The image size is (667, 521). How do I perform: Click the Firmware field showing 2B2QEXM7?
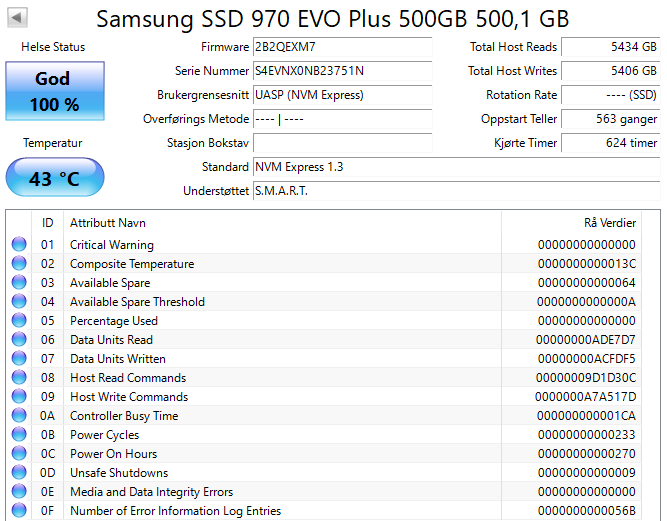click(342, 47)
